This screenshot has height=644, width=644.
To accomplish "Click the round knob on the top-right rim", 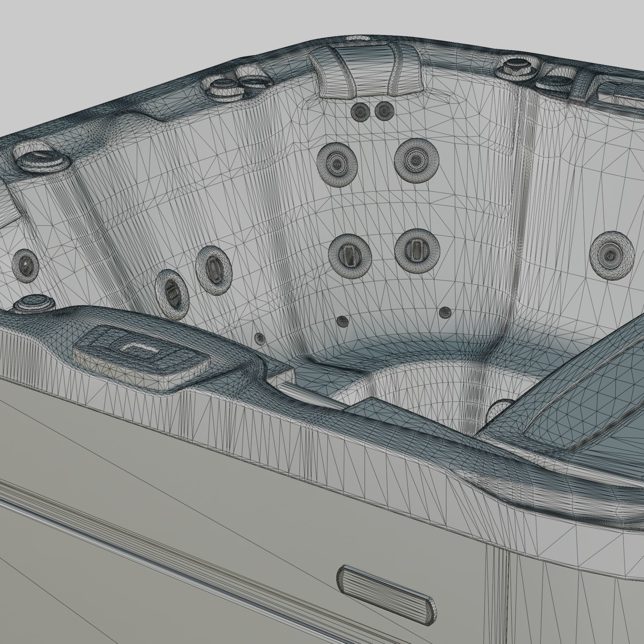I will click(516, 66).
